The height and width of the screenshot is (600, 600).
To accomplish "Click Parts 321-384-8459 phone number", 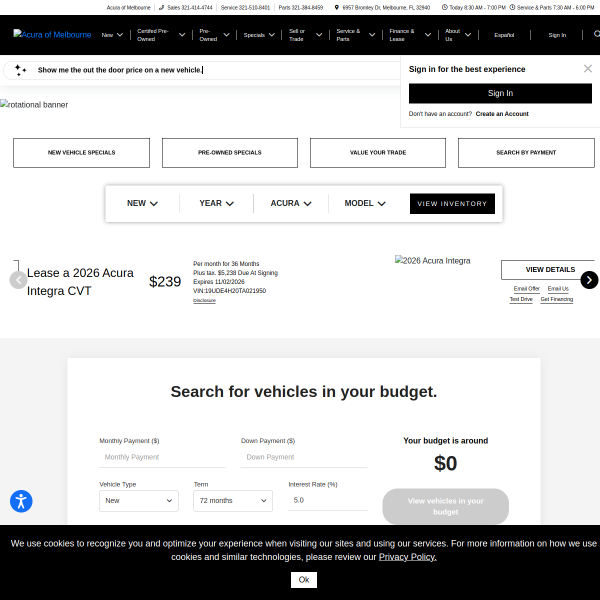I will click(301, 7).
